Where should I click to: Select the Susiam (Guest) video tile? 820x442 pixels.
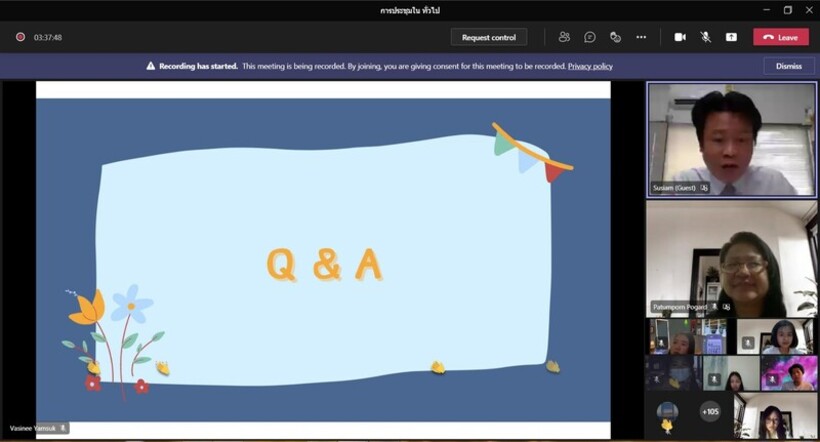click(x=731, y=138)
